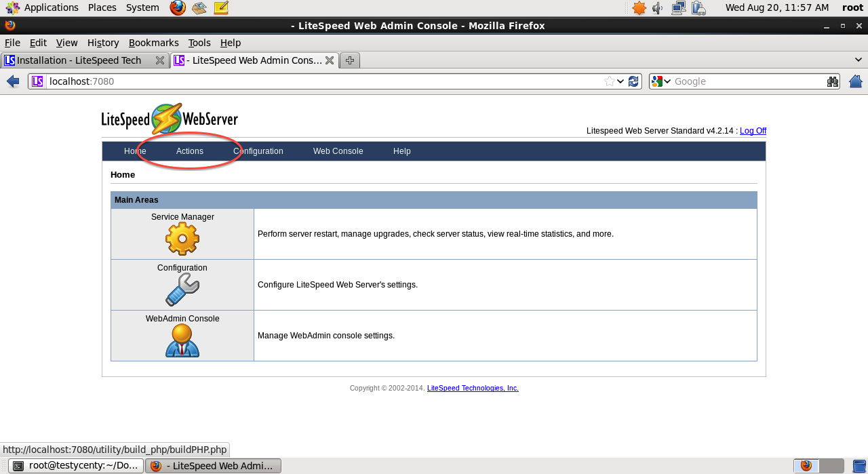
Task: Click the 'Perform server restart, manage upgrades' description
Action: pyautogui.click(x=435, y=234)
